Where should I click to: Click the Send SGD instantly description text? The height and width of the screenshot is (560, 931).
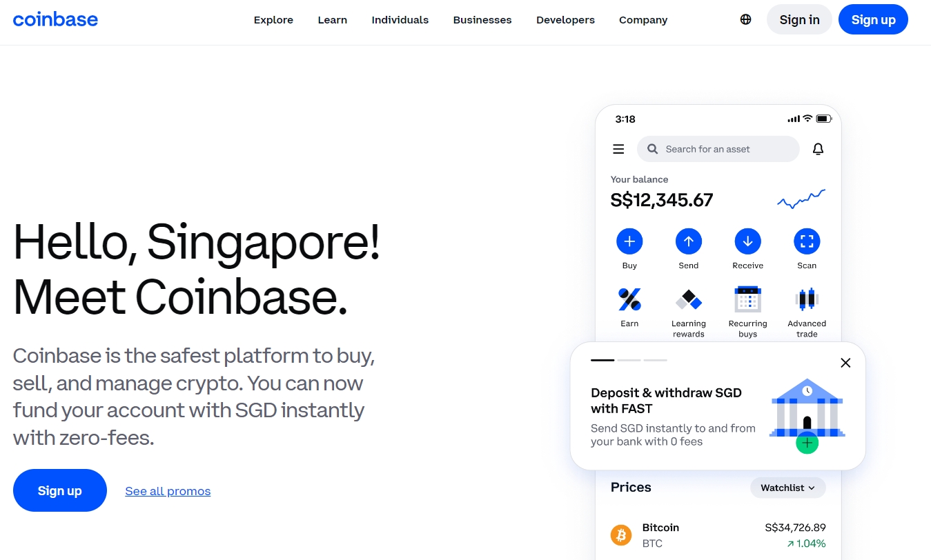point(673,435)
